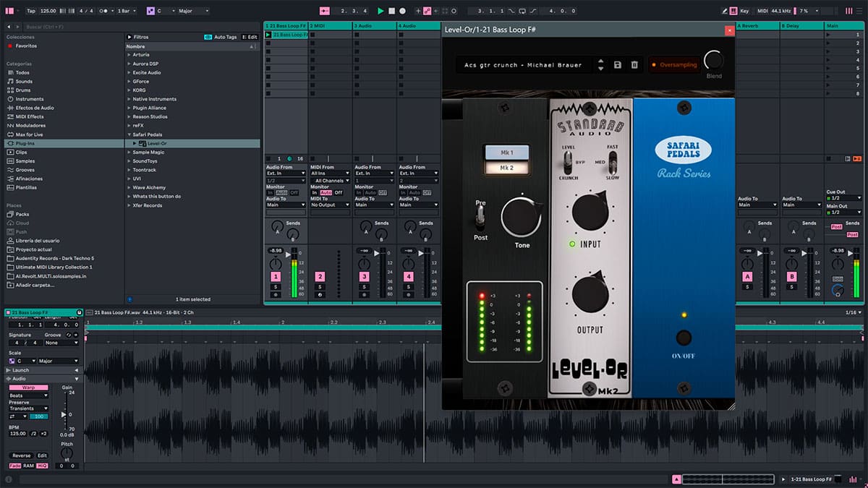Select the Favoritos collection
This screenshot has width=868, height=488.
(26, 46)
